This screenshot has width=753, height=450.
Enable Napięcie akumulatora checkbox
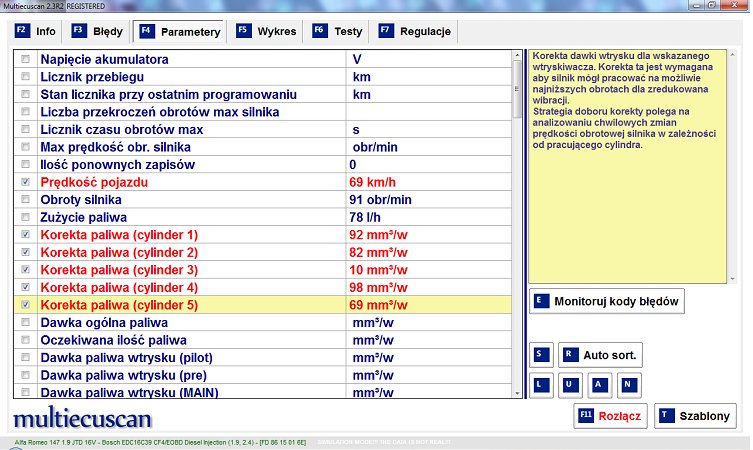tap(26, 60)
